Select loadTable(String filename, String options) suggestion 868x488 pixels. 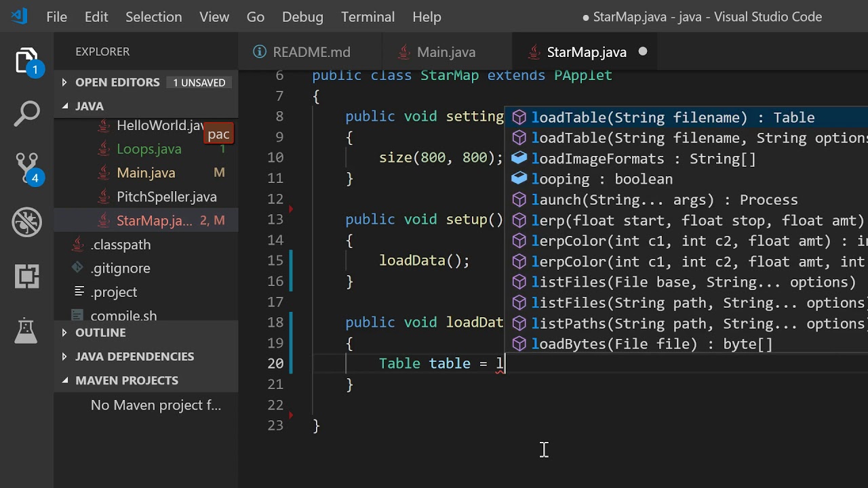686,138
